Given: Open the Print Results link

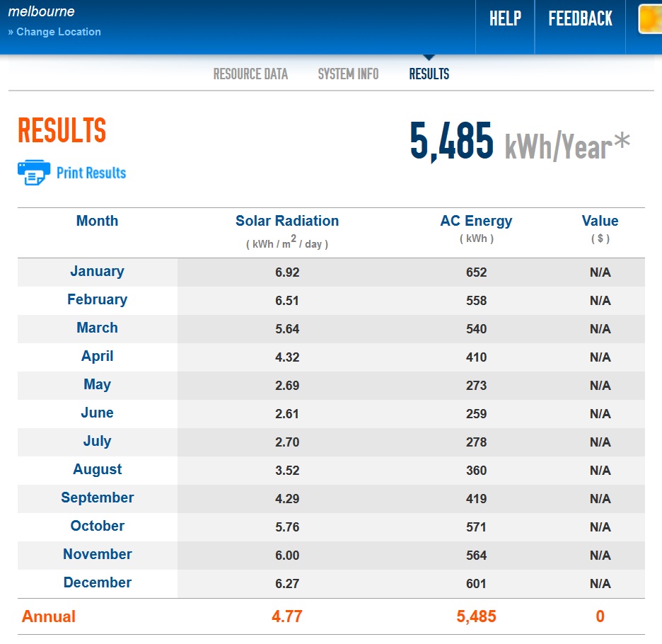Looking at the screenshot, I should pyautogui.click(x=91, y=173).
